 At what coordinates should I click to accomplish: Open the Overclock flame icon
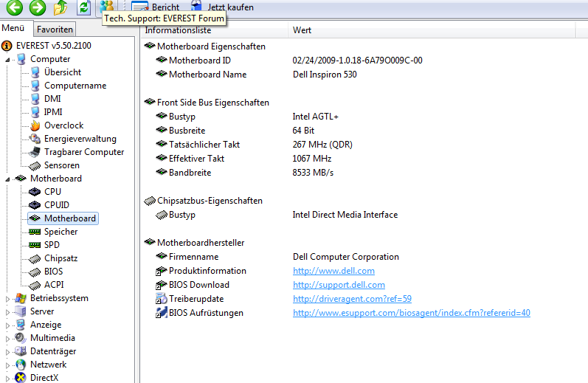point(35,125)
